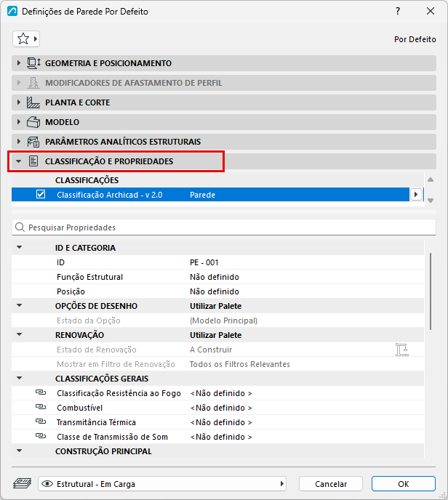Click Mostrar em Filtro de Renovação label
Image resolution: width=448 pixels, height=500 pixels.
(x=116, y=364)
